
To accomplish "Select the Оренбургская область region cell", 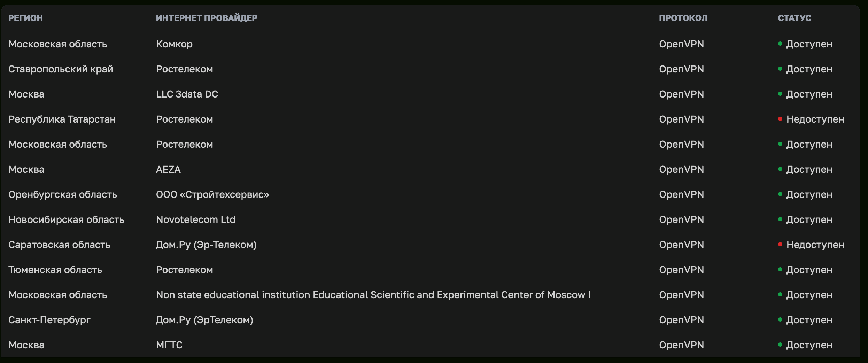I will tap(63, 194).
